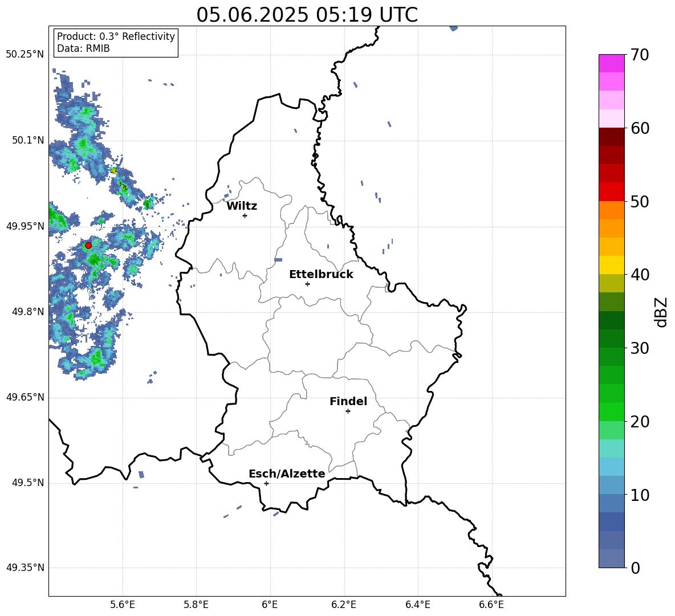
Task: Click the yellow colorbar segment above 40
Action: [x=612, y=266]
